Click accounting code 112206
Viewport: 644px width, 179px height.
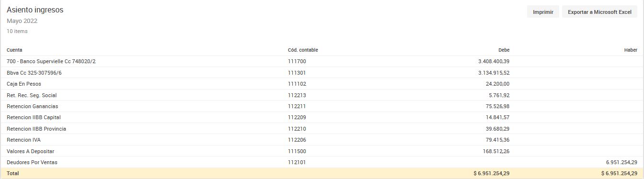pos(297,140)
